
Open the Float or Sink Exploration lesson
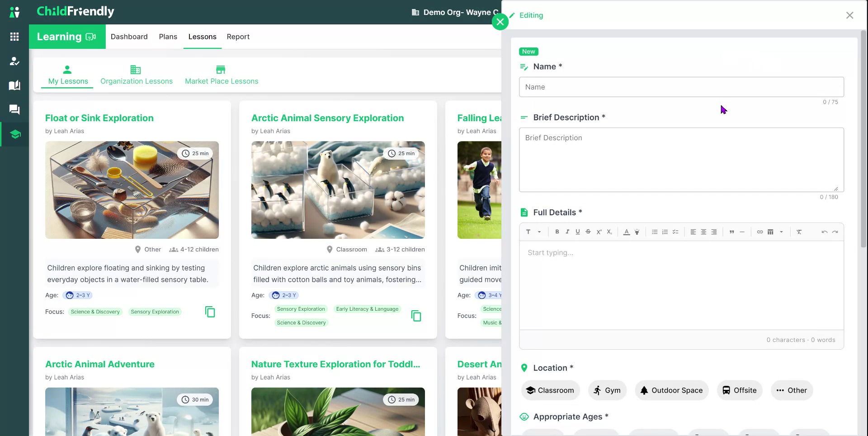pyautogui.click(x=99, y=118)
